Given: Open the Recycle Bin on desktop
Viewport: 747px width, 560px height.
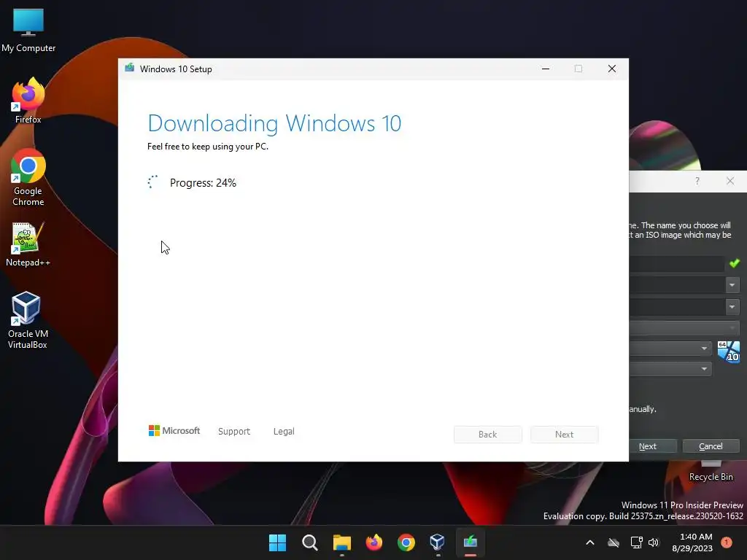Looking at the screenshot, I should pos(711,472).
